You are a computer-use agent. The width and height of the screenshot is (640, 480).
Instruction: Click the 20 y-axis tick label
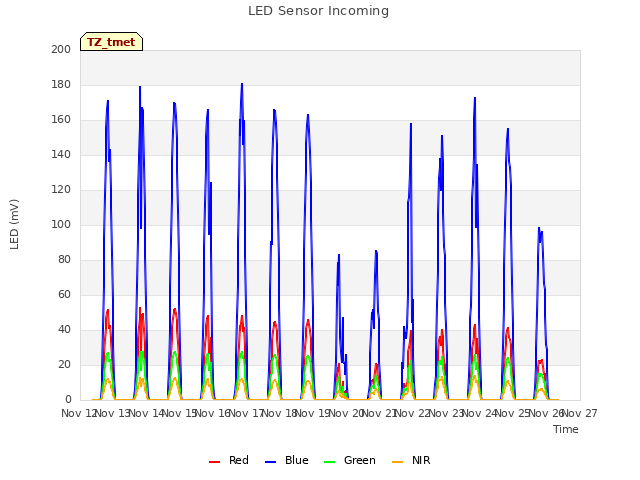[x=64, y=364]
